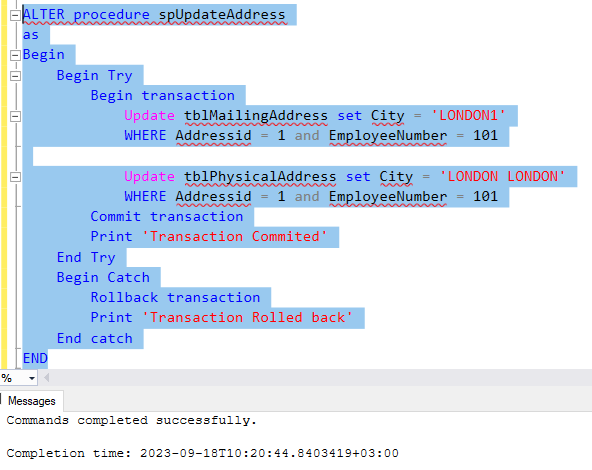Click the tblPhysicalAddress table name
Viewport: 592px width, 470px height.
260,177
